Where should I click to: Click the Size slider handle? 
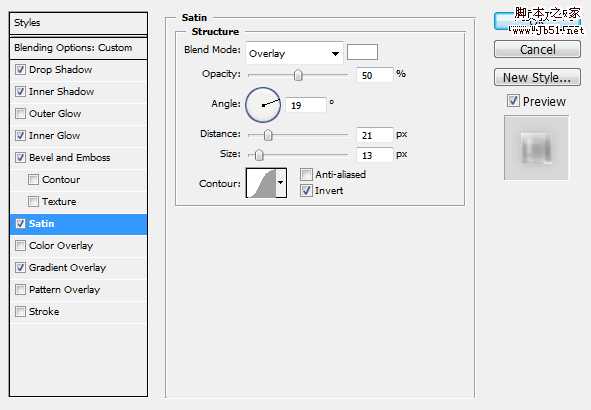[x=259, y=155]
